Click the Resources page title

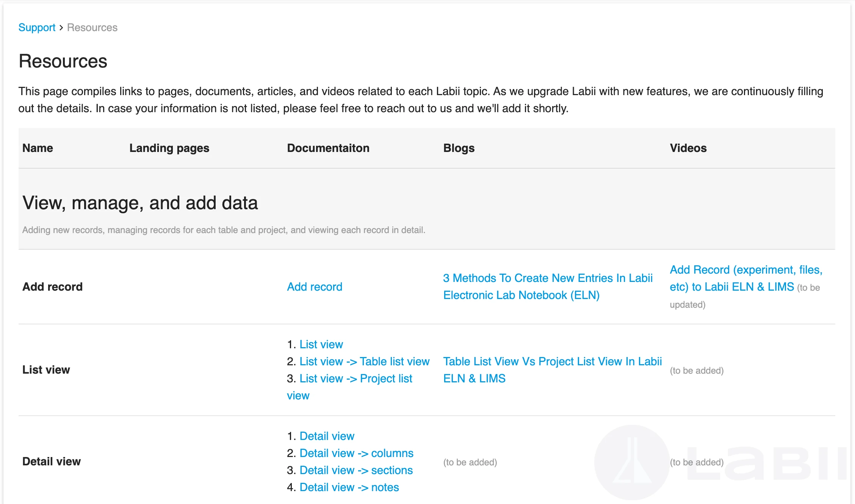pyautogui.click(x=63, y=61)
